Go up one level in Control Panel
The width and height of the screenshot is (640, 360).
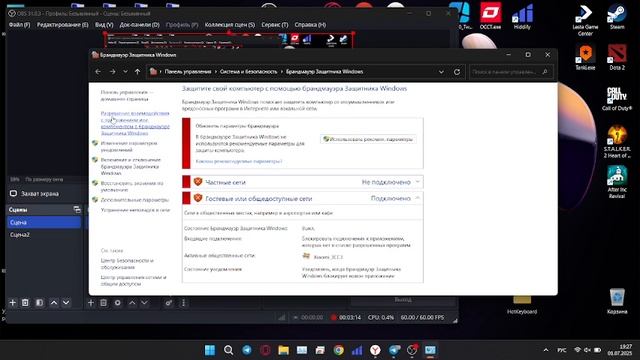(x=138, y=72)
